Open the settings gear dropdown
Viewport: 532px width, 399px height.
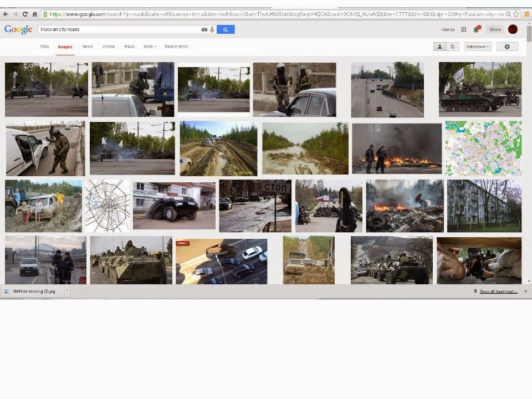click(x=507, y=47)
